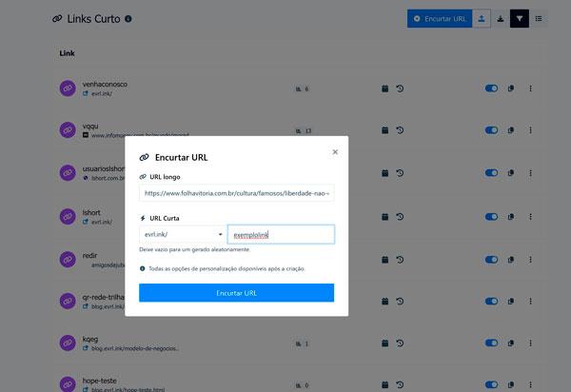This screenshot has height=392, width=571.
Task: Open the venhaconosco evrl.ink/ link
Action: coord(101,95)
